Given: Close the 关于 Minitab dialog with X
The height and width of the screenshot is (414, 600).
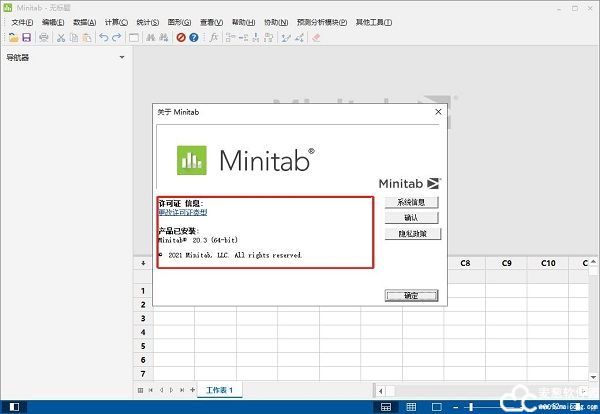Looking at the screenshot, I should click(439, 112).
